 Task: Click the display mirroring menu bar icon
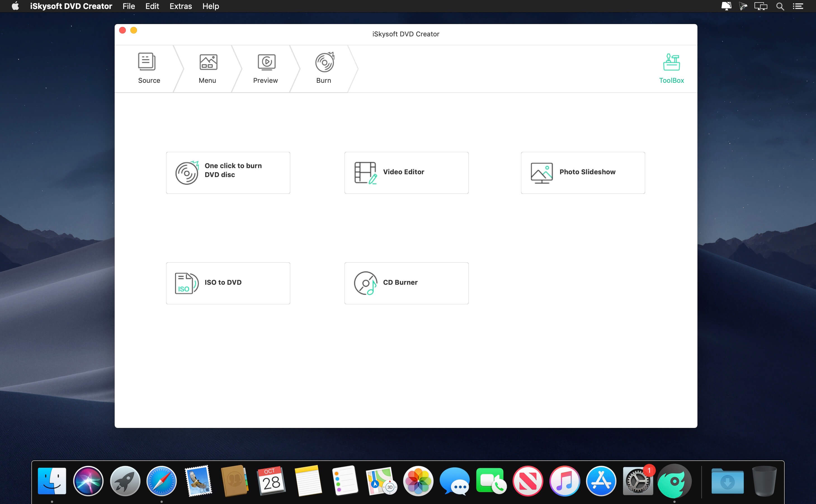click(x=761, y=6)
